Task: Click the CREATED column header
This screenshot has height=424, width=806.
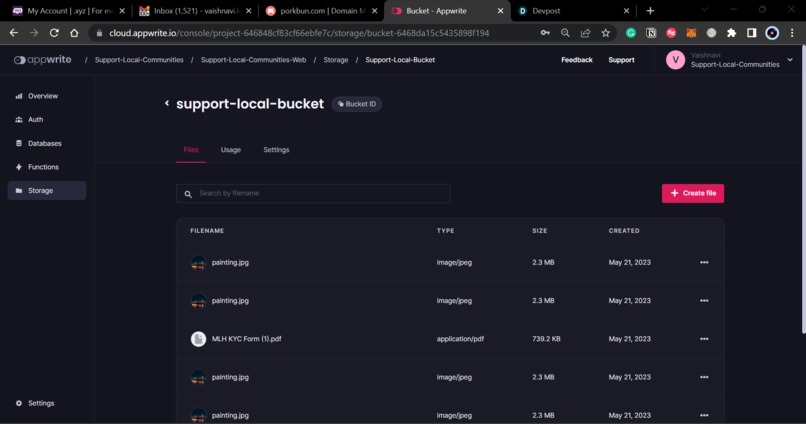Action: click(624, 231)
